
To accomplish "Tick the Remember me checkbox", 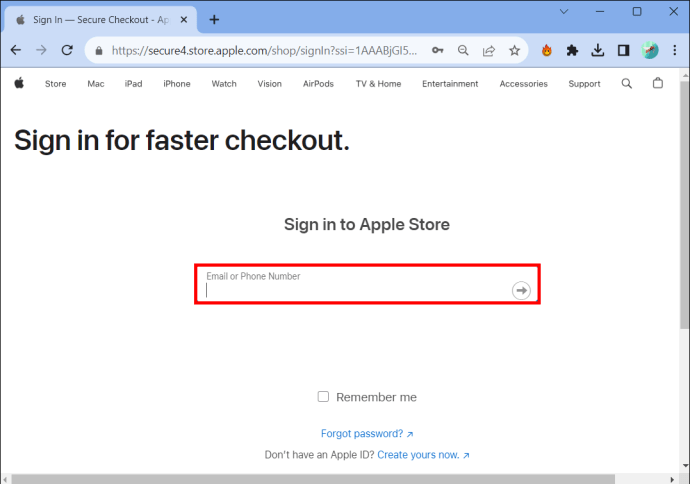I will [323, 396].
